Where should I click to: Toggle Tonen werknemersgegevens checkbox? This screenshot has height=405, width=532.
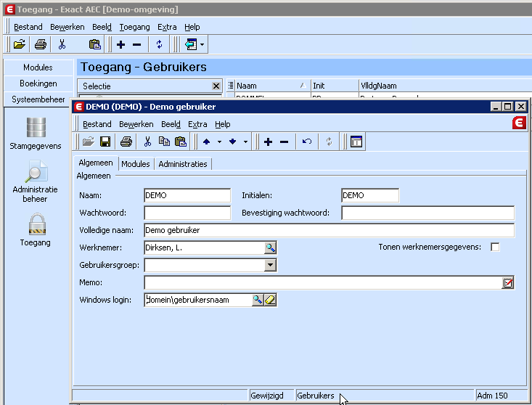(x=495, y=247)
